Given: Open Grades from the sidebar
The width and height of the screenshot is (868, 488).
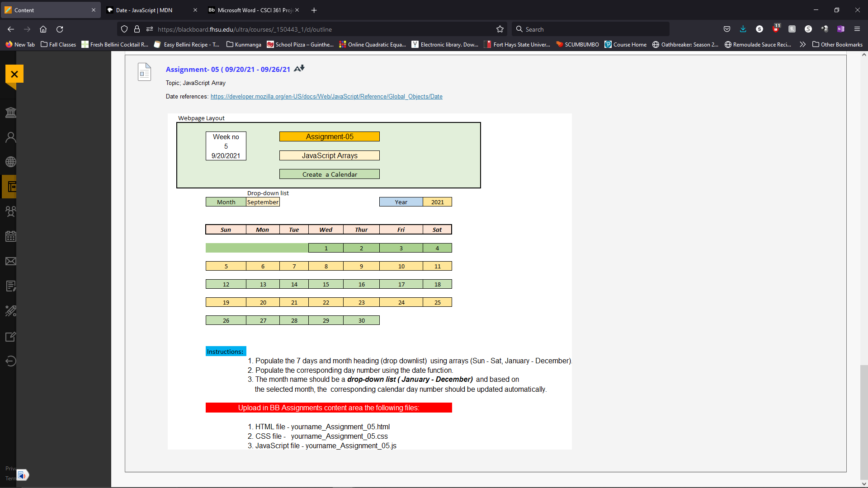Looking at the screenshot, I should coord(10,286).
